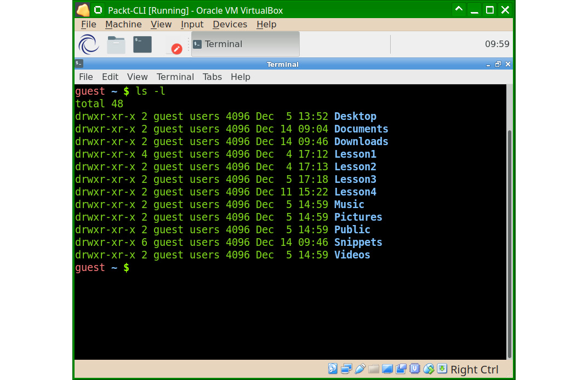Click the Lesson3 directory name

pos(355,179)
